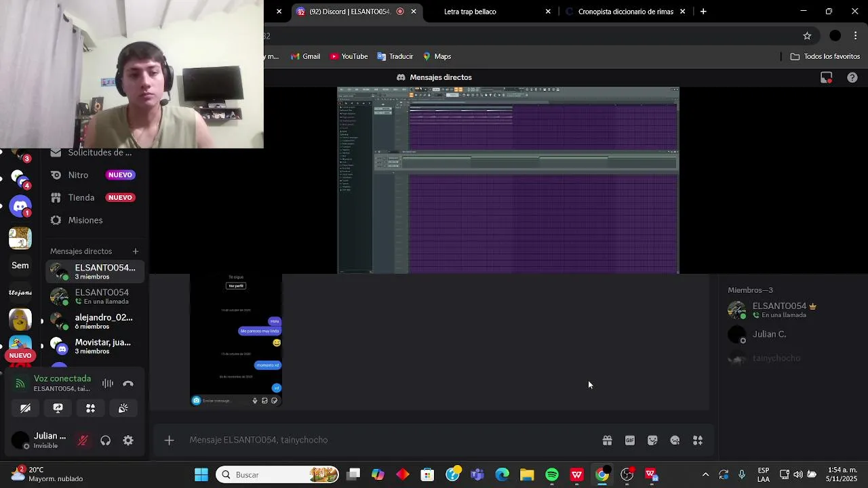Open the soundboard button

pos(123,408)
